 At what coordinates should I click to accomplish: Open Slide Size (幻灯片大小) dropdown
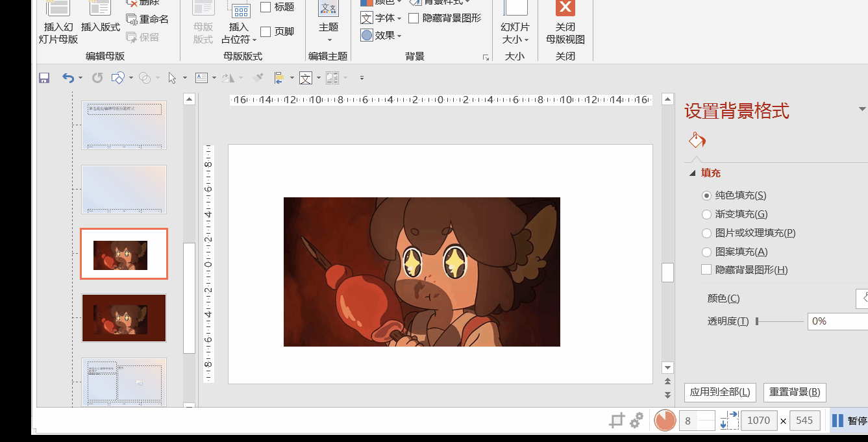click(515, 23)
